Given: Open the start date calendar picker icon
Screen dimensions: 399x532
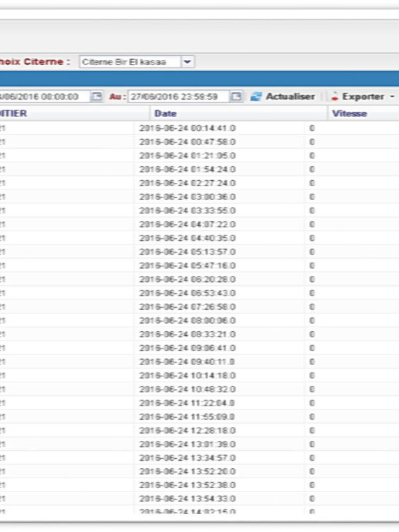Looking at the screenshot, I should point(96,96).
